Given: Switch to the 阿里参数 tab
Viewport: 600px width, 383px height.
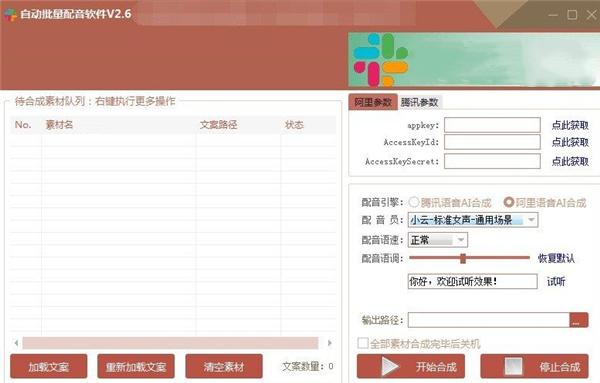Looking at the screenshot, I should tap(373, 102).
